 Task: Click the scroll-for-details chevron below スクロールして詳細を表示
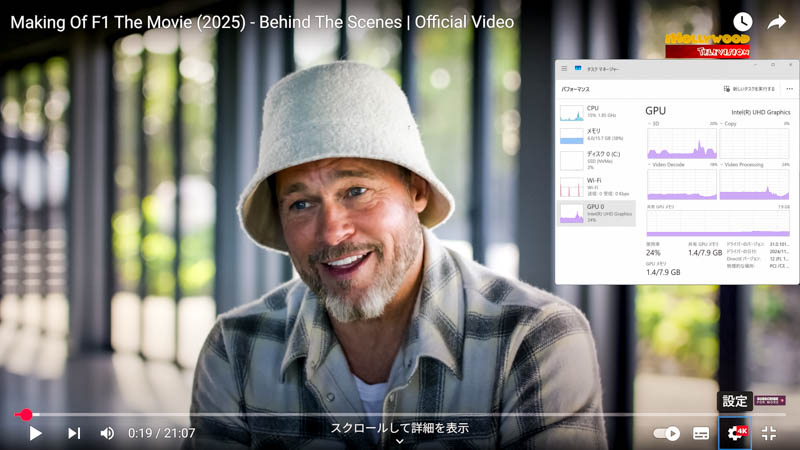click(399, 441)
